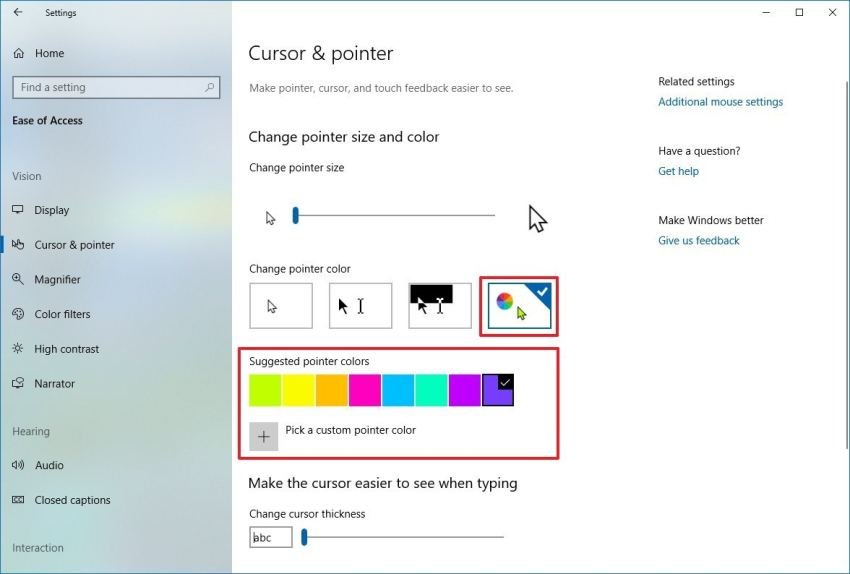Select Color filters in the sidebar

point(62,314)
